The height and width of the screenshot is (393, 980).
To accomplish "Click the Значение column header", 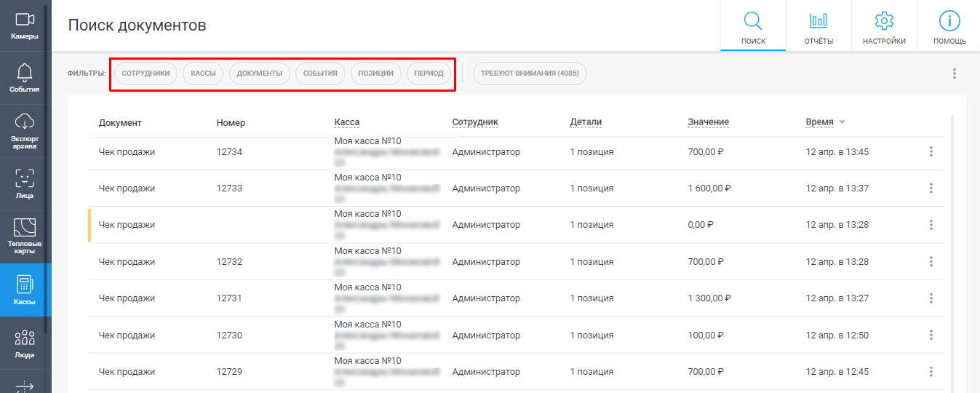I will (x=709, y=122).
